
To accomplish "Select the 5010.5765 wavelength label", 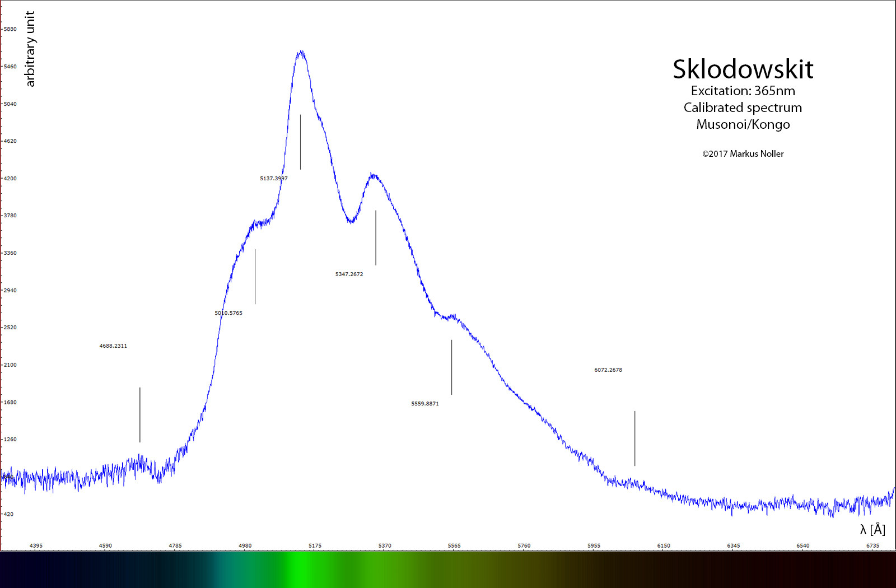I will click(x=228, y=313).
